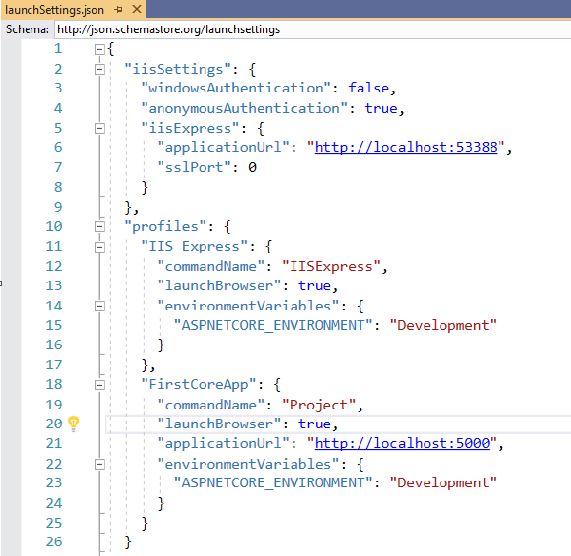571x556 pixels.
Task: Click the "applicationUrl" key on line 21
Action: click(x=224, y=443)
